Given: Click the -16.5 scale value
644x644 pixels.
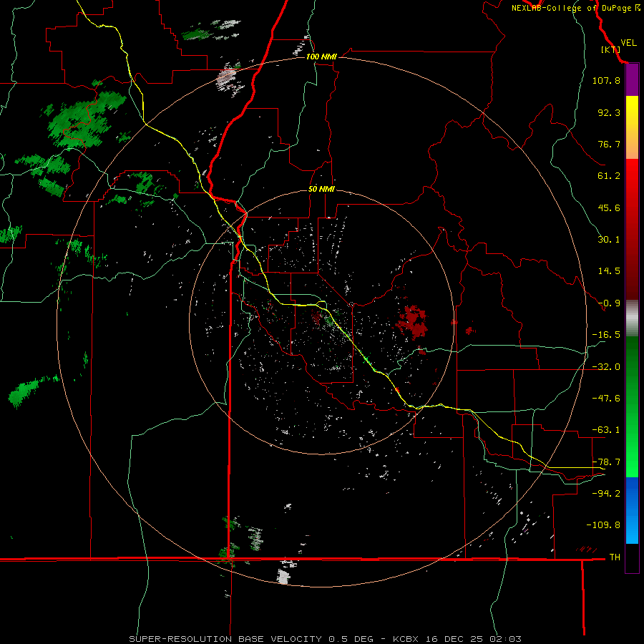Looking at the screenshot, I should pyautogui.click(x=606, y=335).
